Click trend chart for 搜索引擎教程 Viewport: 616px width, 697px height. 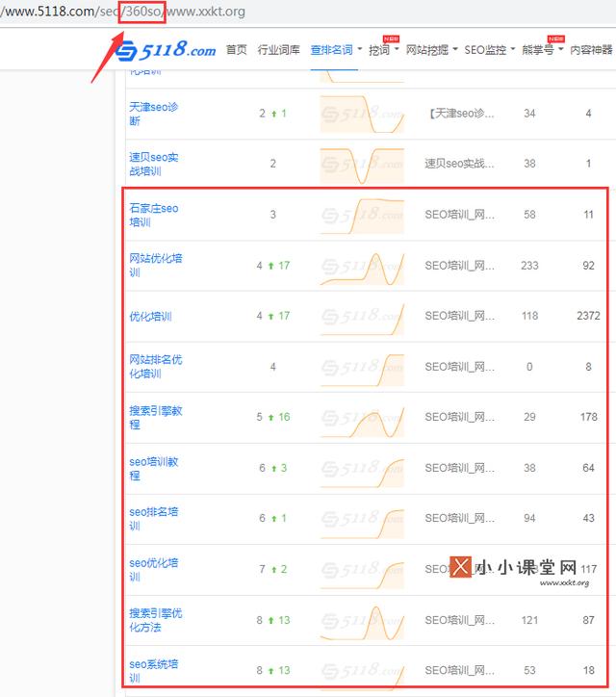coord(362,421)
